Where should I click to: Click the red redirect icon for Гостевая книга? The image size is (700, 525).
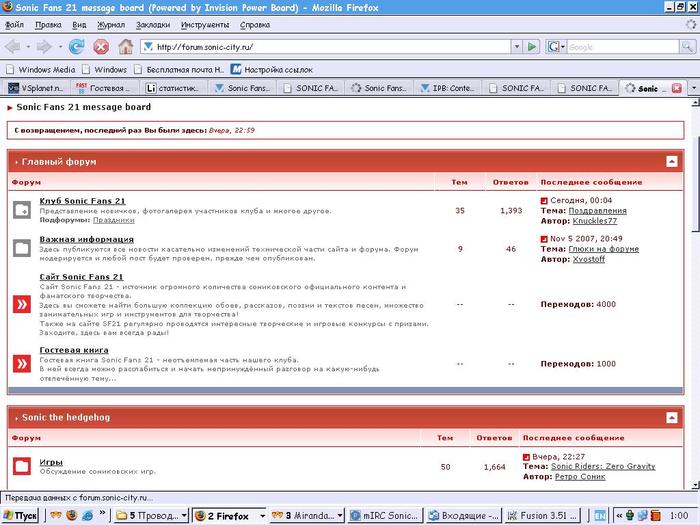tap(22, 364)
